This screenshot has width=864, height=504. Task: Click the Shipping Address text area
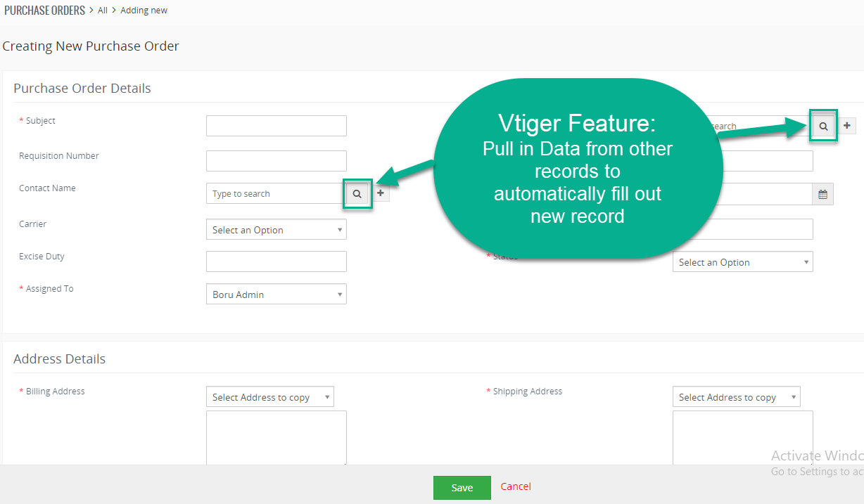[743, 438]
